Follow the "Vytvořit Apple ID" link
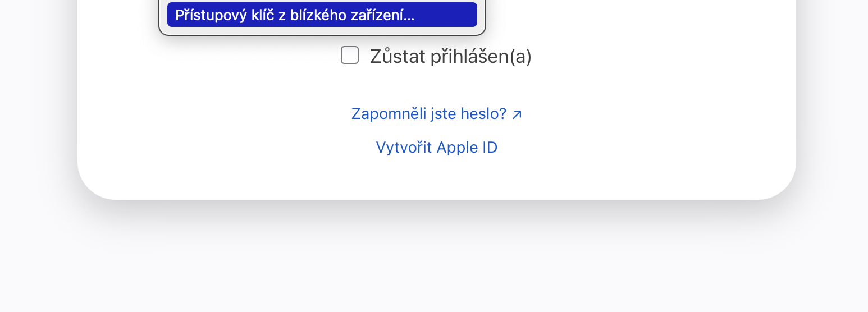868x312 pixels. point(436,148)
